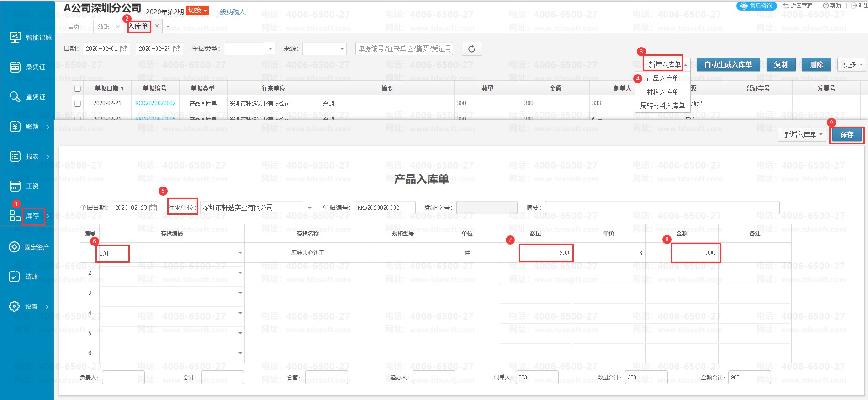Image resolution: width=868 pixels, height=400 pixels.
Task: Open the 智能记账 sidebar icon
Action: click(x=15, y=37)
